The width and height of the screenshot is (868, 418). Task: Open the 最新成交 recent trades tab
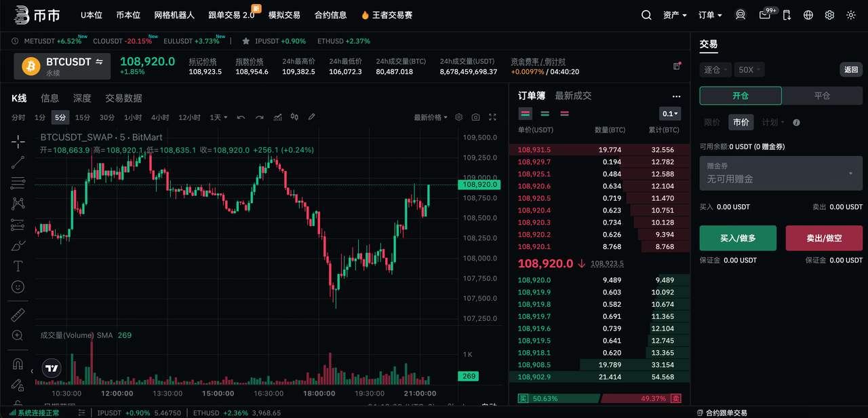(x=573, y=96)
